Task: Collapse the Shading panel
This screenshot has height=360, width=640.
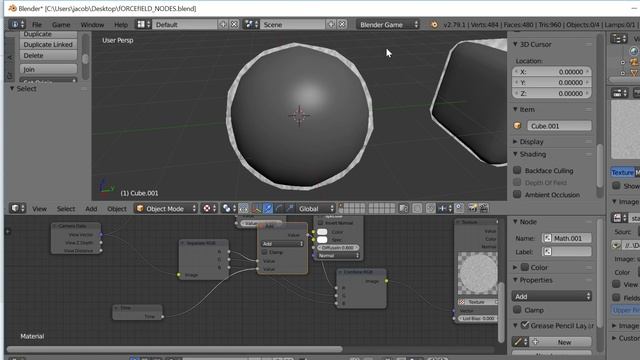Action: 516,154
